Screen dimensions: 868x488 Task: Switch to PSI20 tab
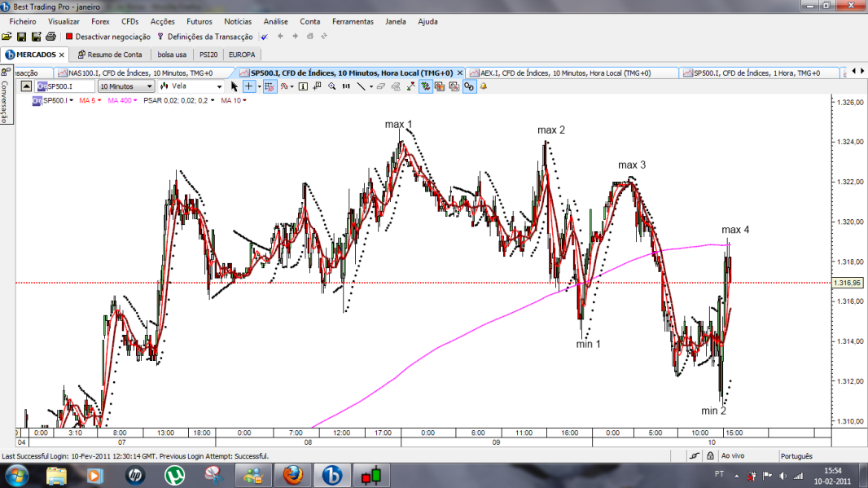(x=208, y=55)
